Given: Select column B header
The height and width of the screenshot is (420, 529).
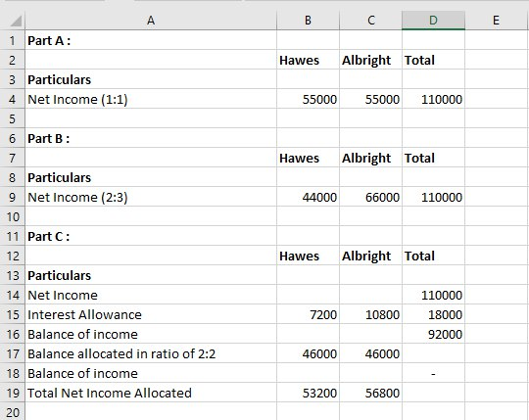Looking at the screenshot, I should click(x=308, y=21).
